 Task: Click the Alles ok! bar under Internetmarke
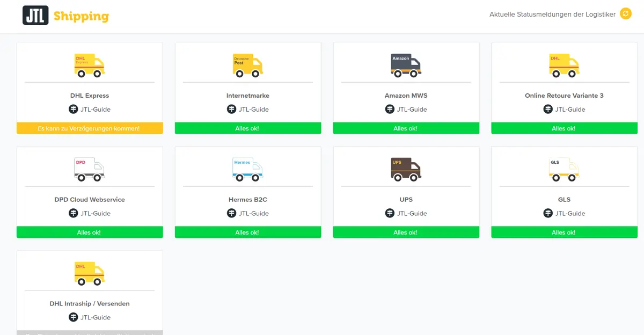pos(248,128)
